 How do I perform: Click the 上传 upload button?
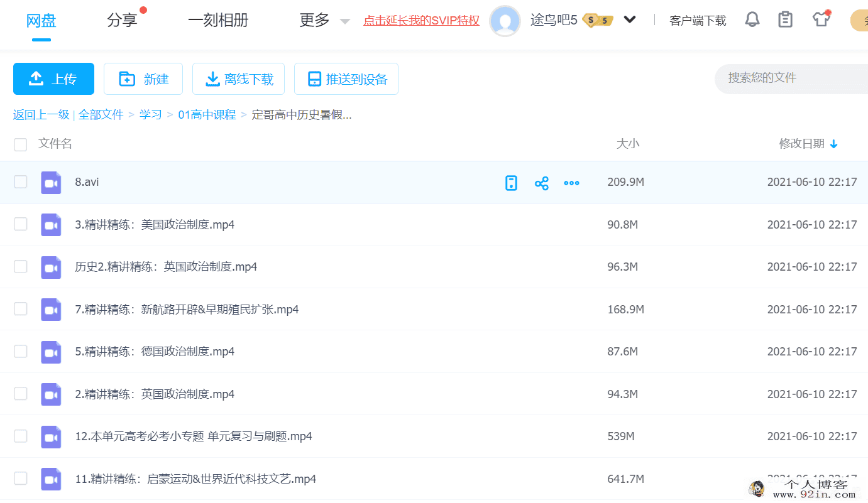(53, 78)
